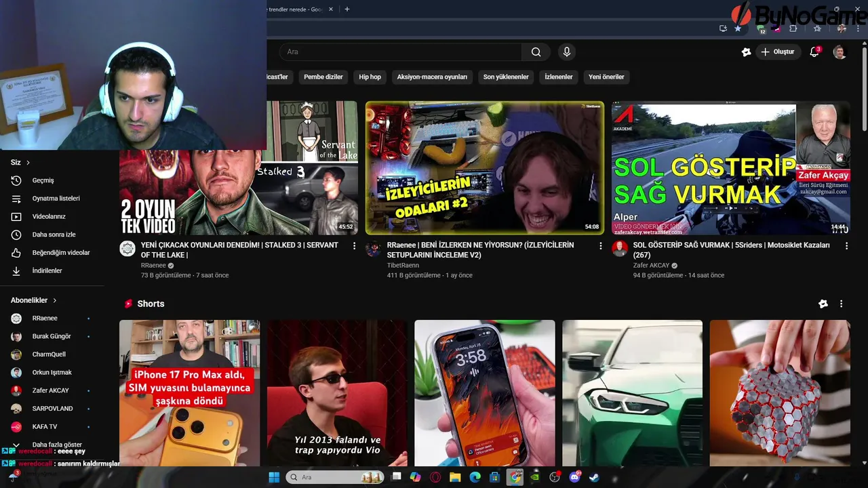Open Discord from the taskbar
This screenshot has height=488, width=868.
coord(575,477)
